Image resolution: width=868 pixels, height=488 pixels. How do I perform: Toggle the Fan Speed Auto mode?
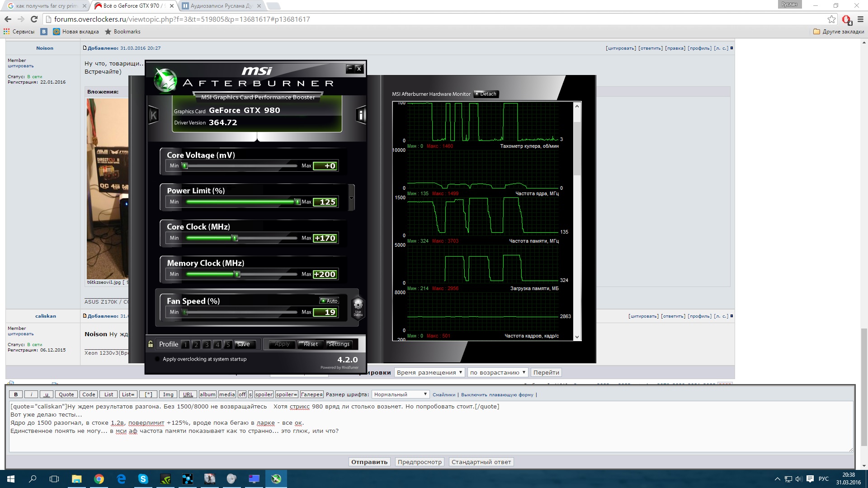coord(329,301)
